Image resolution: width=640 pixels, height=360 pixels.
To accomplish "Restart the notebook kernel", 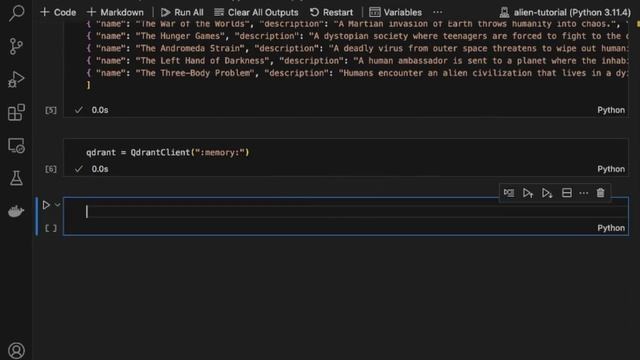I will pos(331,12).
